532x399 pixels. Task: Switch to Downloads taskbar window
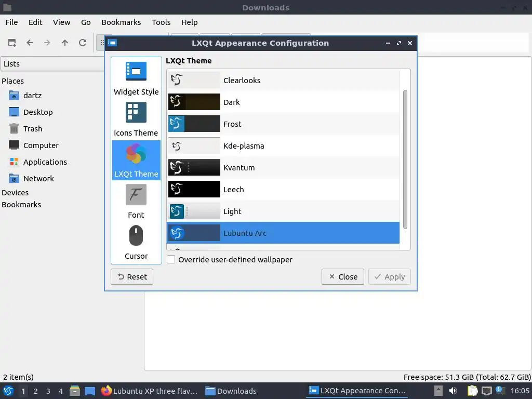(x=231, y=391)
